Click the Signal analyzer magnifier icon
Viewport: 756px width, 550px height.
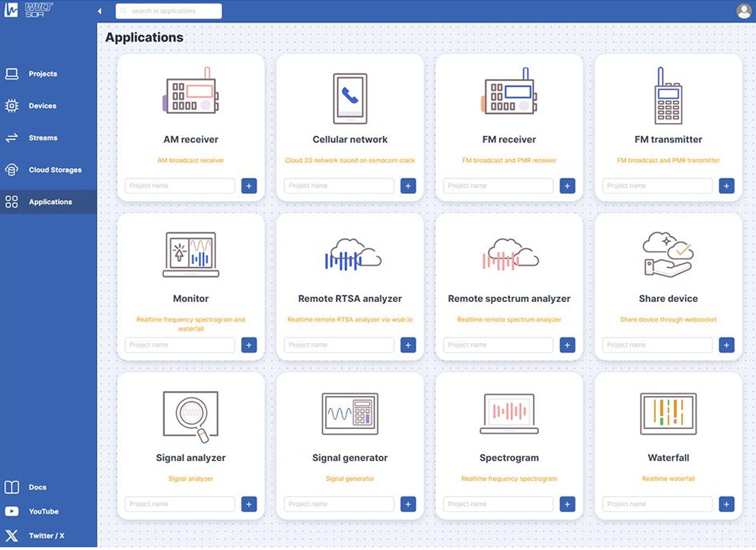pos(191,415)
